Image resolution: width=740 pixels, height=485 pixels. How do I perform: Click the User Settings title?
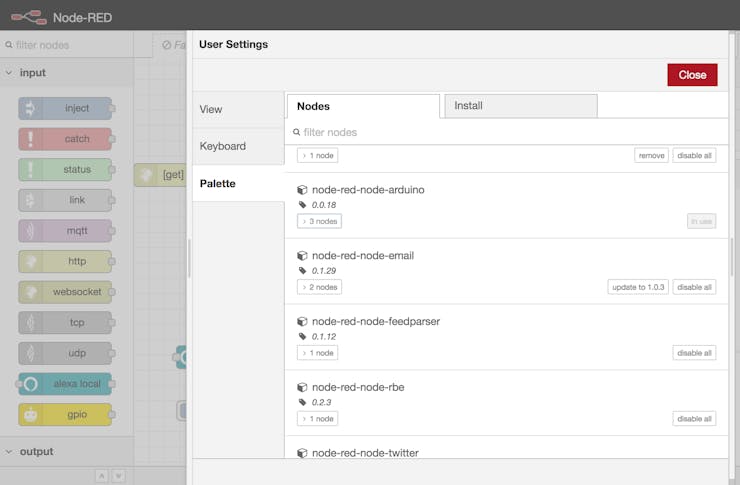(234, 44)
